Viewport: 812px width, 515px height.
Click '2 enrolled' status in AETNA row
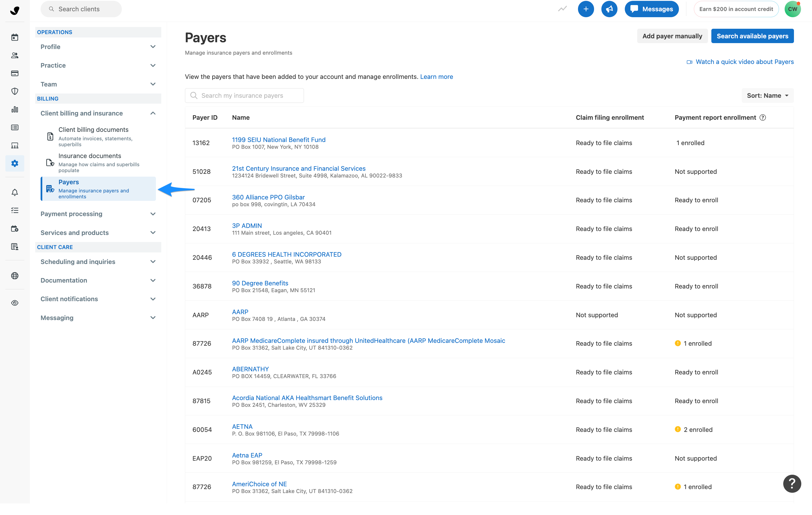pos(698,430)
